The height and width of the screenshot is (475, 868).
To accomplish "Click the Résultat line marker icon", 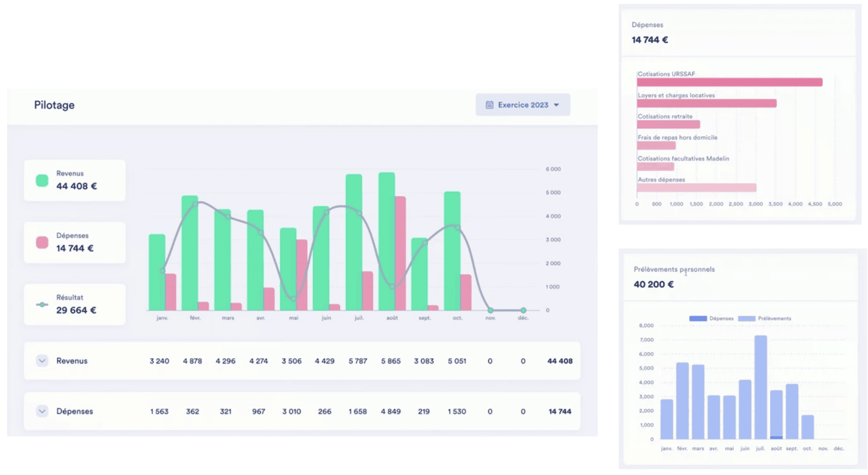I will [42, 305].
